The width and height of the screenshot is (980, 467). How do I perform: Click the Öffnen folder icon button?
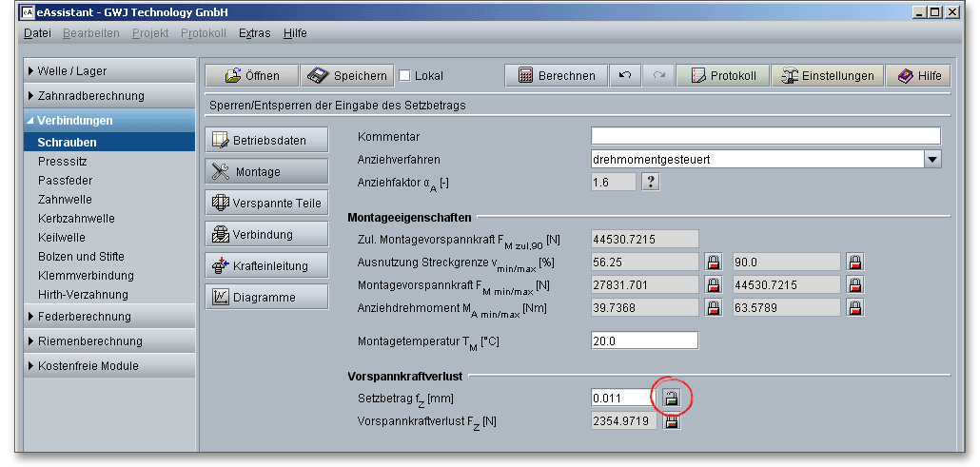[251, 76]
